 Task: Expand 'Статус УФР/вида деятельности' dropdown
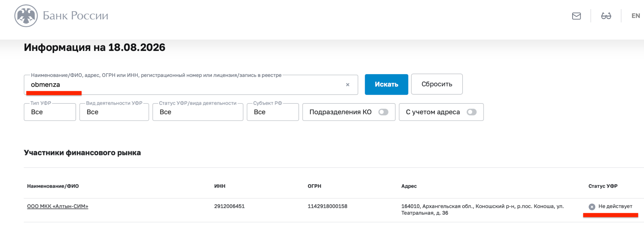(198, 112)
